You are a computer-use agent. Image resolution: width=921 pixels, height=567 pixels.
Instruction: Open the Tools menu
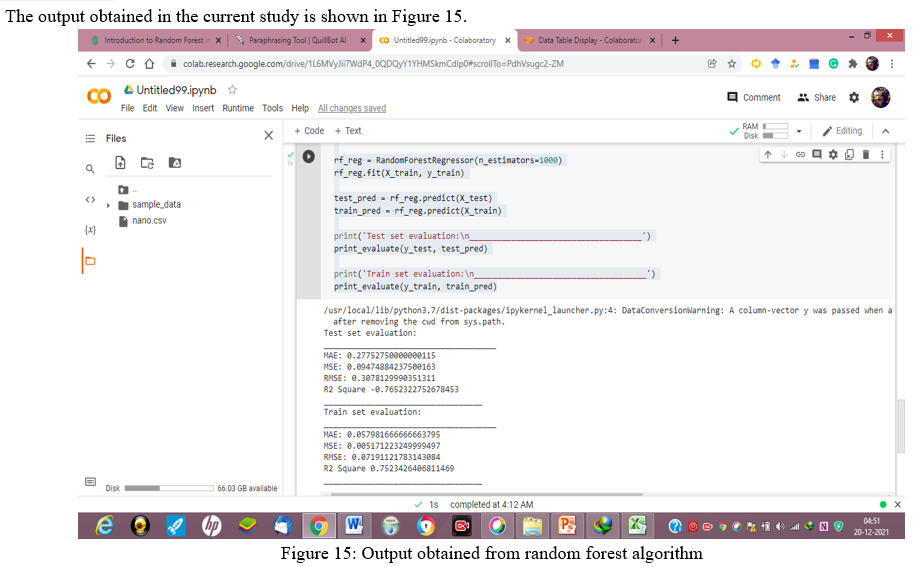coord(273,108)
